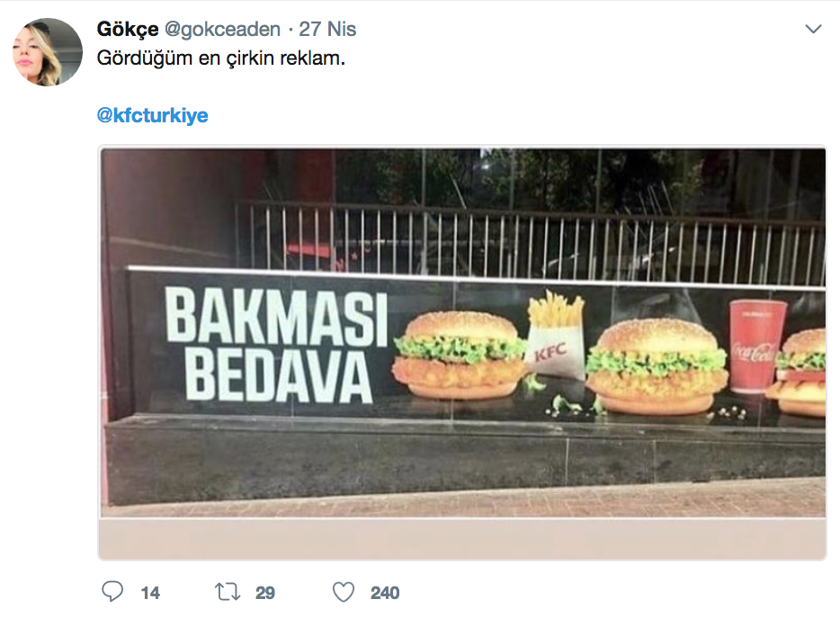Open the @gokceaden handle link
The image size is (840, 617).
coord(222,29)
